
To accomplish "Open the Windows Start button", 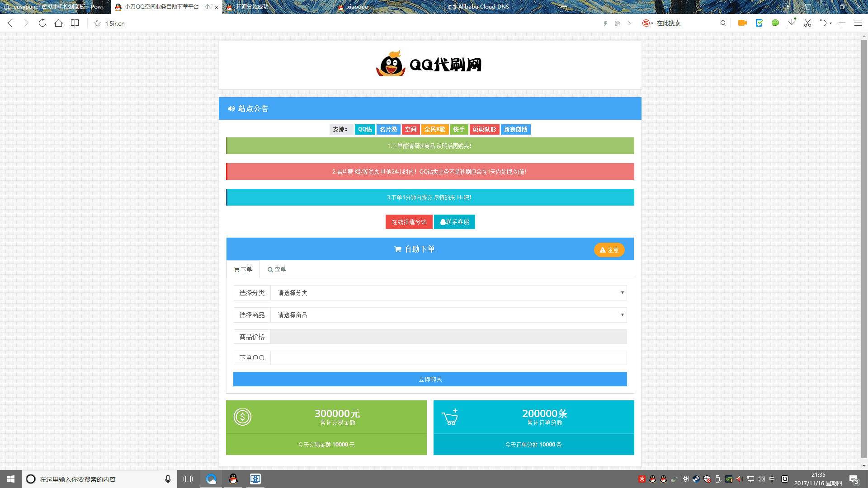I will [x=11, y=479].
